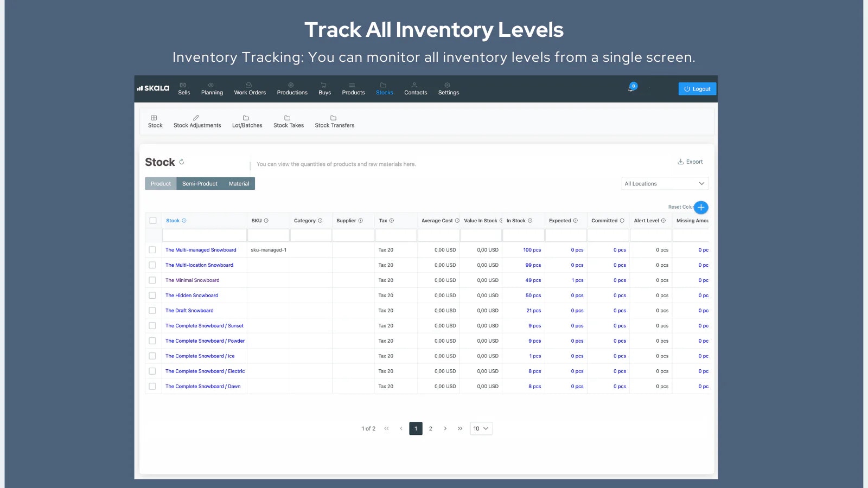Check the Hidden Snowboard row
The image size is (868, 488).
tap(152, 296)
